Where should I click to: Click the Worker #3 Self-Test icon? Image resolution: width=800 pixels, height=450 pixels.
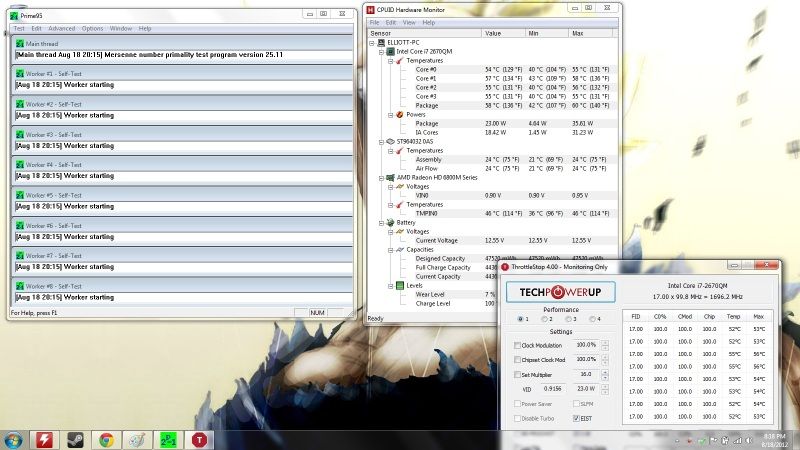click(x=20, y=135)
